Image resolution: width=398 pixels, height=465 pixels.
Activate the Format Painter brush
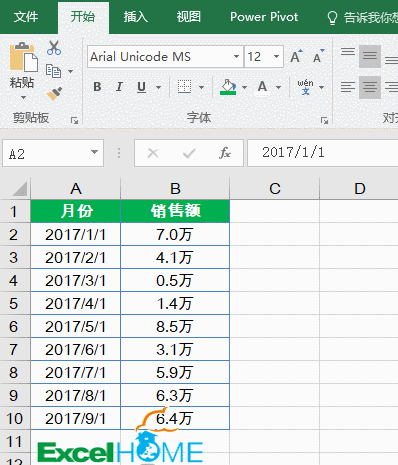coord(54,94)
